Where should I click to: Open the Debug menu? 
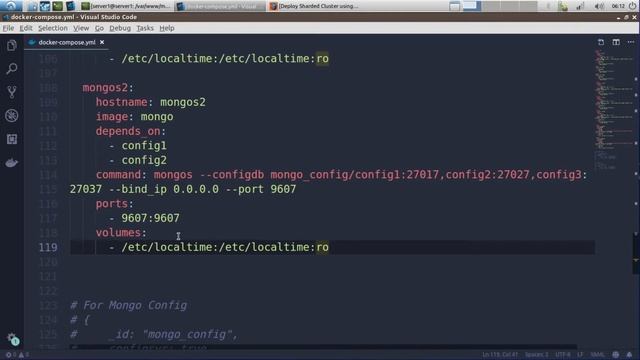pyautogui.click(x=120, y=28)
